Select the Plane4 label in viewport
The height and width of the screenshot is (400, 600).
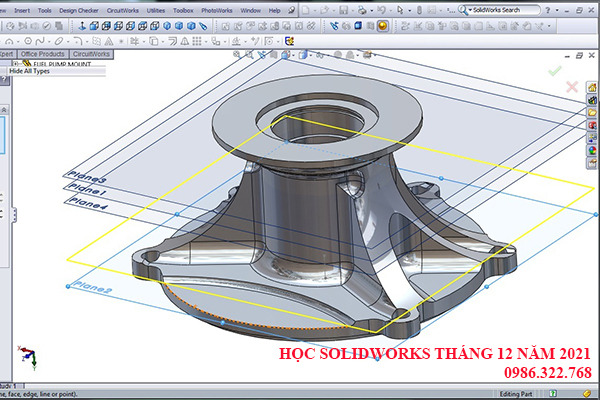point(88,203)
